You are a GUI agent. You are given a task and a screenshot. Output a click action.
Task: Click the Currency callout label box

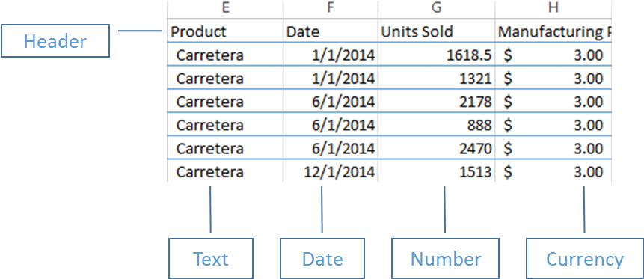(x=585, y=259)
